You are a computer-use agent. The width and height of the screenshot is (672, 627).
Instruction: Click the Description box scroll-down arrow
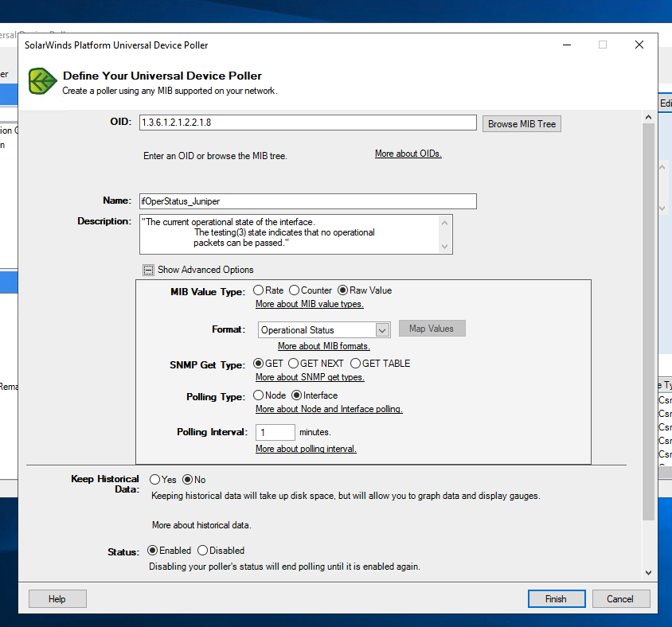pyautogui.click(x=445, y=248)
